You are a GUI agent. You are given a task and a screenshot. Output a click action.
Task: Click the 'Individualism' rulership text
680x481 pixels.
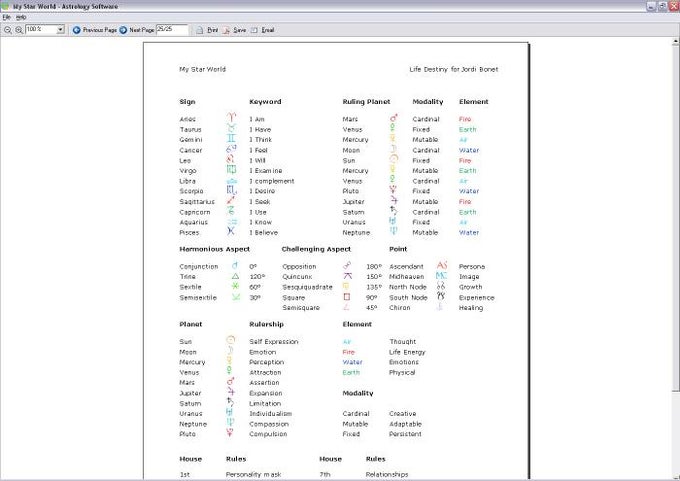point(271,414)
